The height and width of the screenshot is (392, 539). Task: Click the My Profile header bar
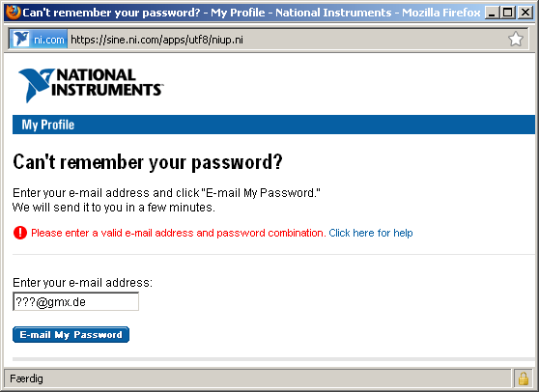pyautogui.click(x=273, y=125)
